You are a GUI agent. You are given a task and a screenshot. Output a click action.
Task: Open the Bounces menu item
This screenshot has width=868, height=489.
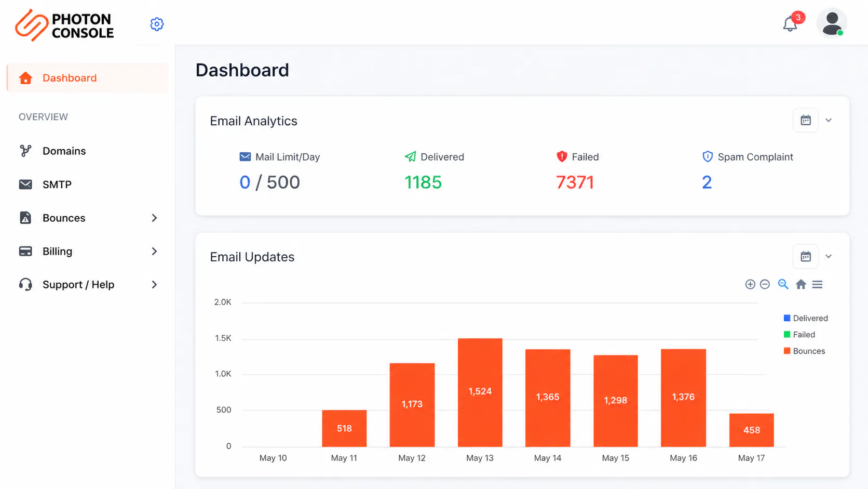87,218
